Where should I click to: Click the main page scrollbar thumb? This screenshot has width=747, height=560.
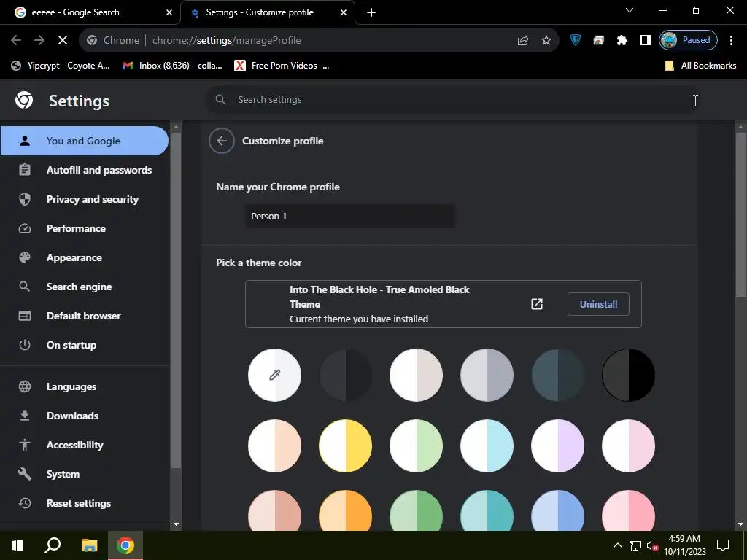[x=740, y=214]
